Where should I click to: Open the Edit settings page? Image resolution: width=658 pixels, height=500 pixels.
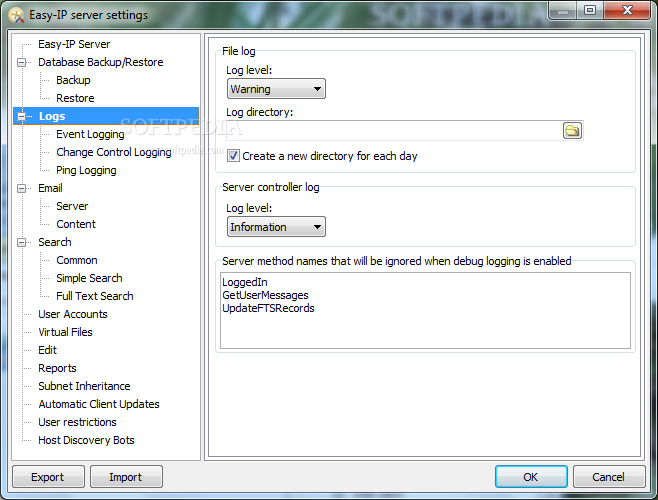pos(47,350)
